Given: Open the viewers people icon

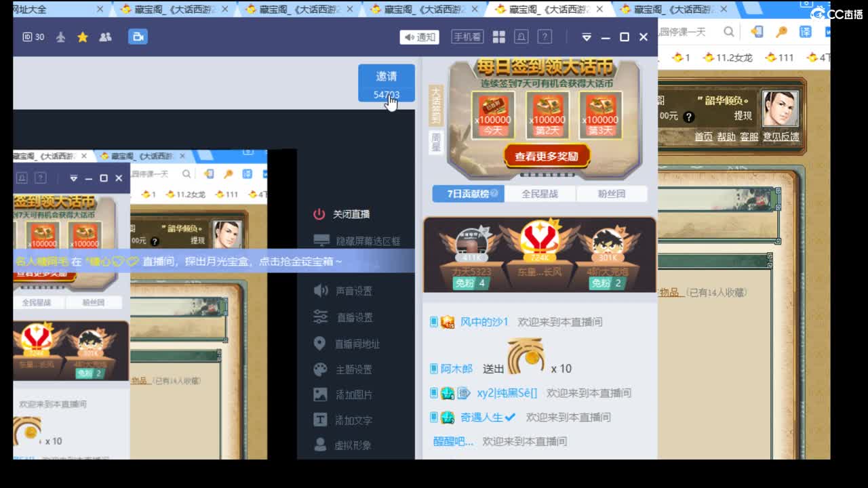Looking at the screenshot, I should pyautogui.click(x=105, y=37).
